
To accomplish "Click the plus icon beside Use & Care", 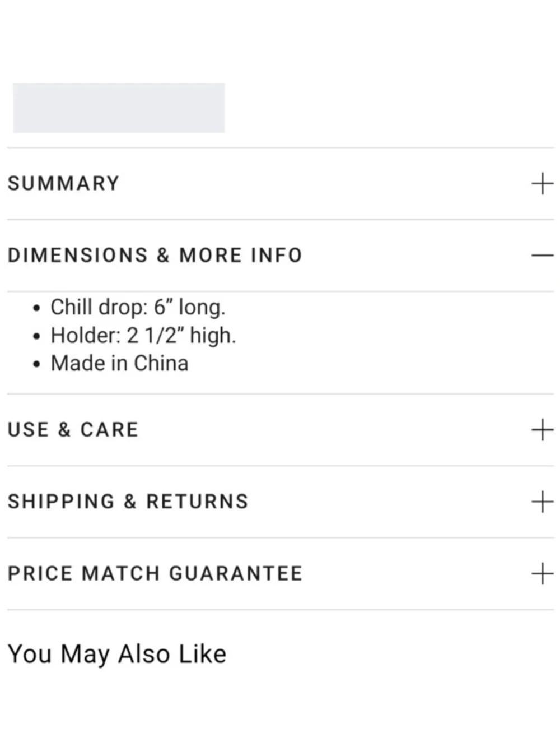I will click(x=542, y=430).
